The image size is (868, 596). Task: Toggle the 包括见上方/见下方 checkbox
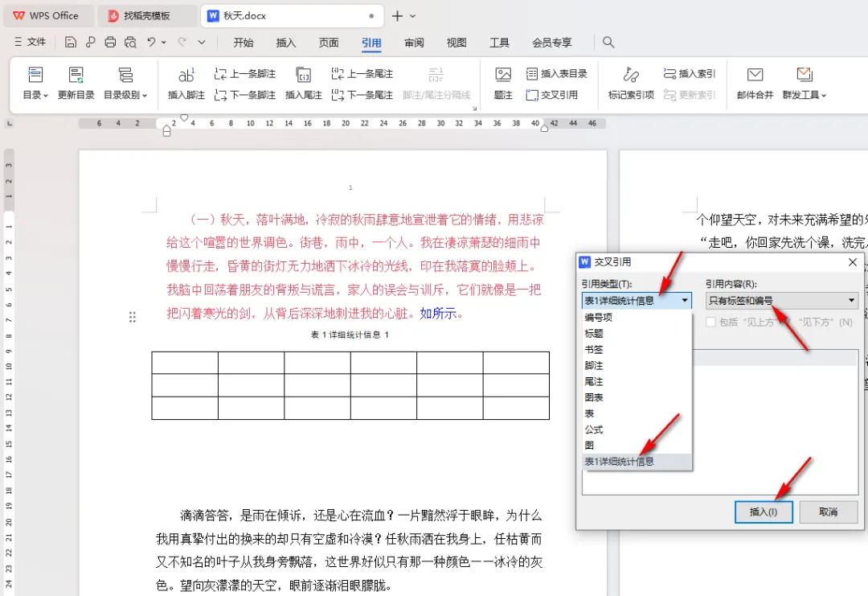710,322
